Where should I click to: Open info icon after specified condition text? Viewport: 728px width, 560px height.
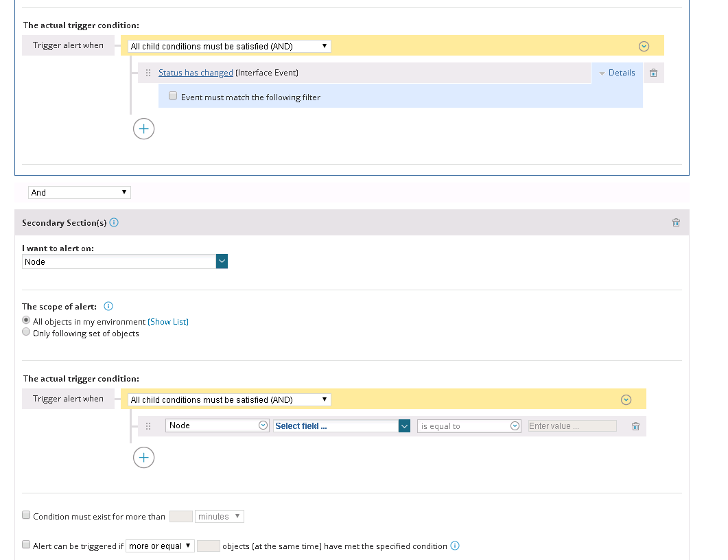coord(455,546)
